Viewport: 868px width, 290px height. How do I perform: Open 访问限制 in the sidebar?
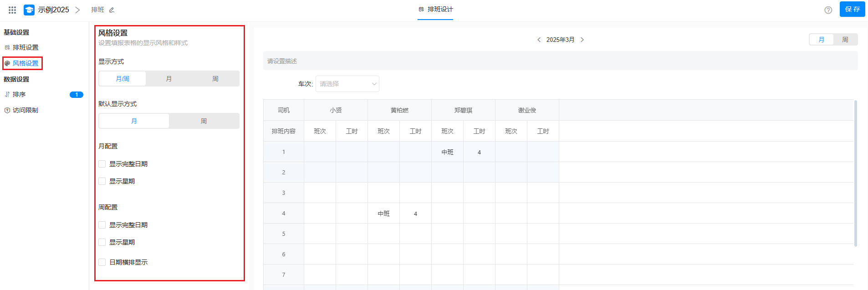pyautogui.click(x=25, y=110)
